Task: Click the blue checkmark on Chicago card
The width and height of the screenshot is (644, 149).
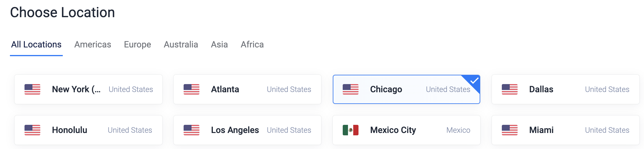Action: pyautogui.click(x=474, y=81)
